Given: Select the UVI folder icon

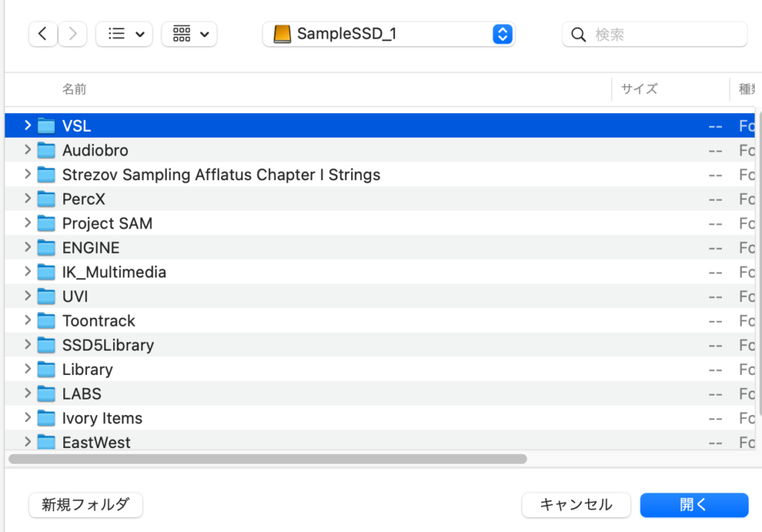Looking at the screenshot, I should (x=46, y=295).
